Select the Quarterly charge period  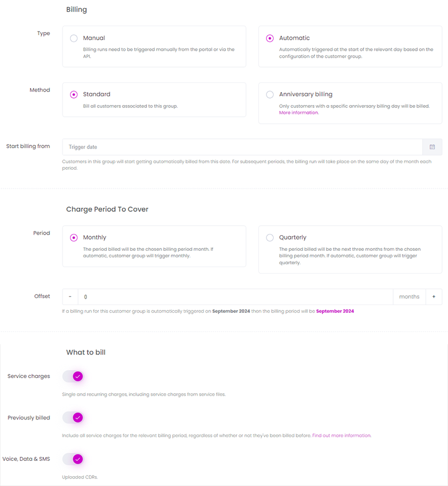(270, 237)
